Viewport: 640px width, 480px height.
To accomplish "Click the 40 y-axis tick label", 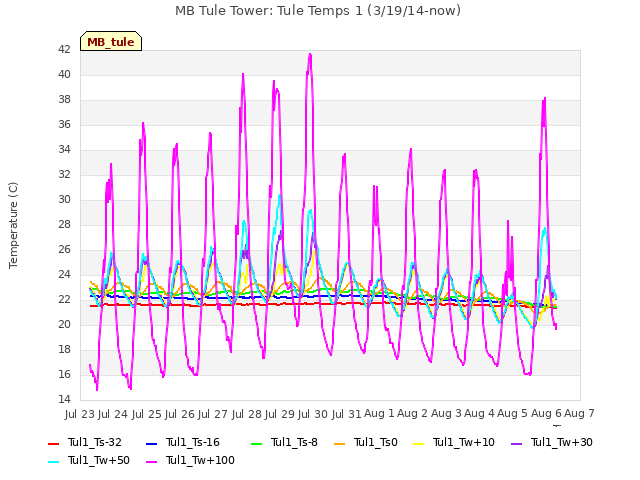I will coord(64,74).
